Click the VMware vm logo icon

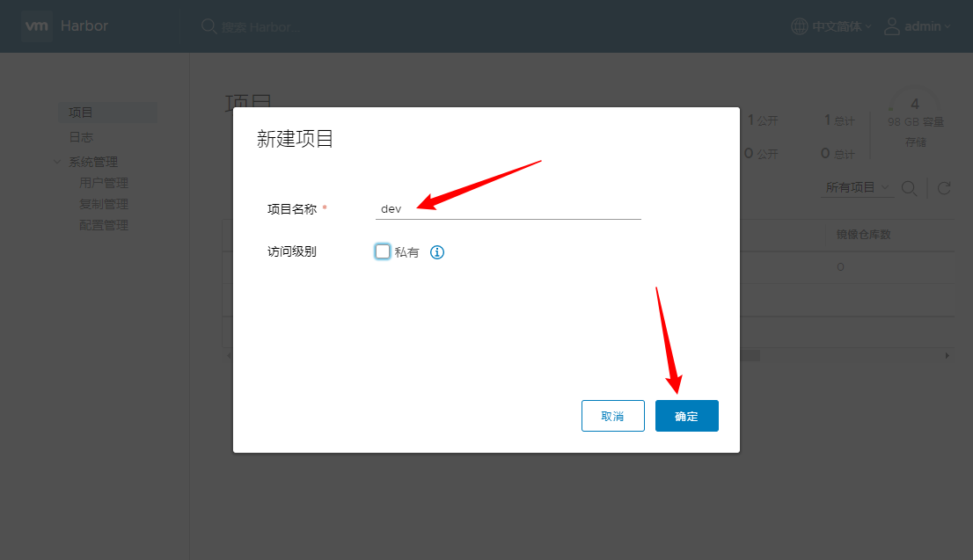point(37,26)
